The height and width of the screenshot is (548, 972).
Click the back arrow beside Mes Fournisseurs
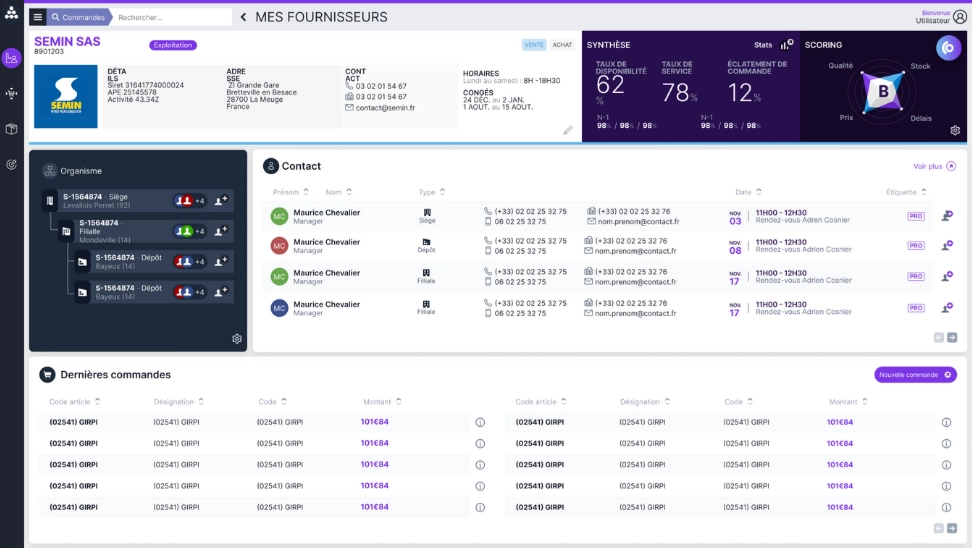(243, 17)
